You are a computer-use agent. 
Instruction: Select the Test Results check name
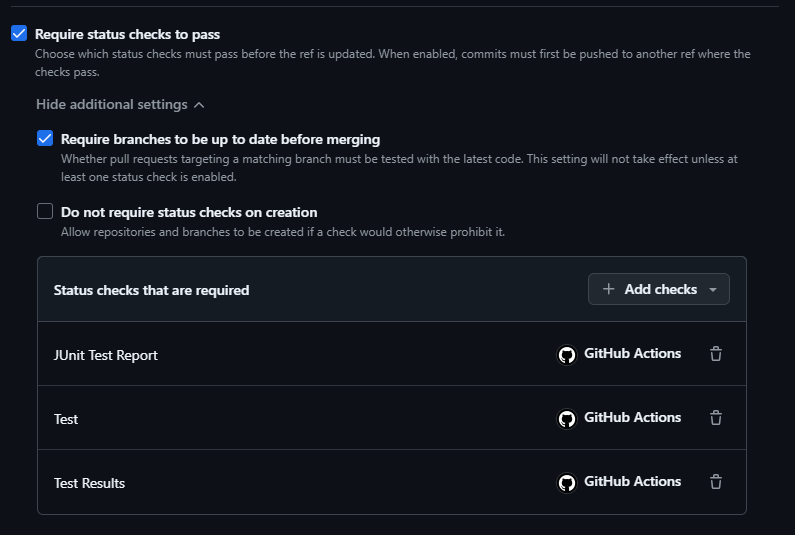[x=90, y=483]
